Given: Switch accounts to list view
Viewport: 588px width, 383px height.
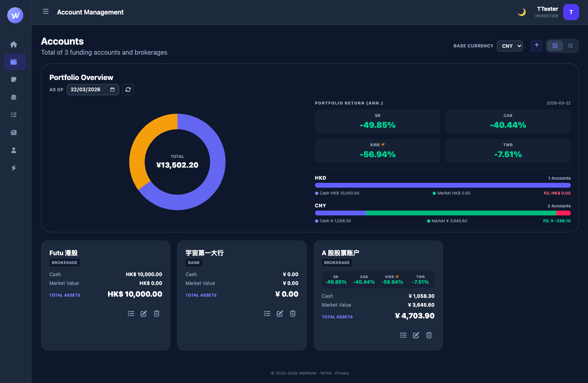Looking at the screenshot, I should point(570,46).
